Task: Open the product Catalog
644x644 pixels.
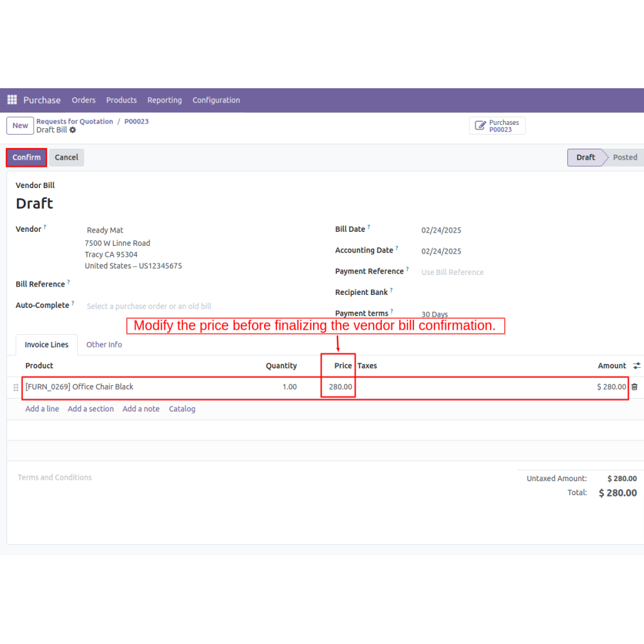Action: pyautogui.click(x=182, y=409)
